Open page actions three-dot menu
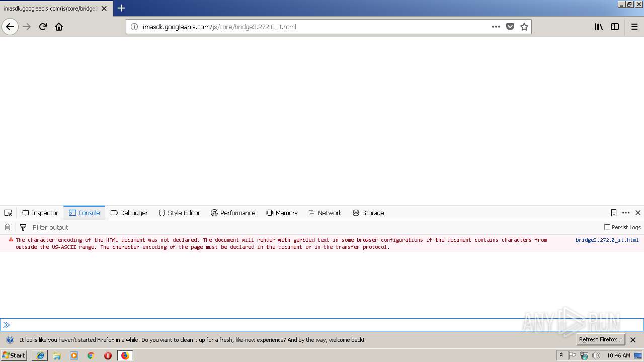 496,27
